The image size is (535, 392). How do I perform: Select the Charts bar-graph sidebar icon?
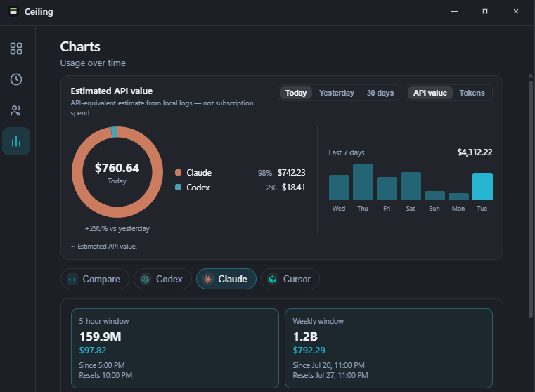[x=16, y=141]
